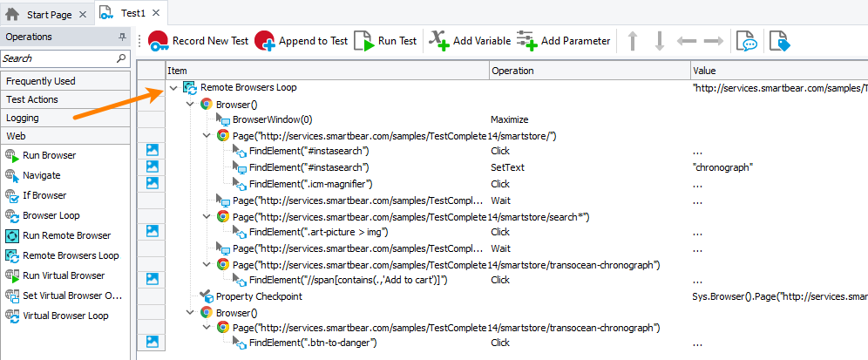Open image for .icm-magnifier row
Viewport: 868px width, 360px height.
152,182
